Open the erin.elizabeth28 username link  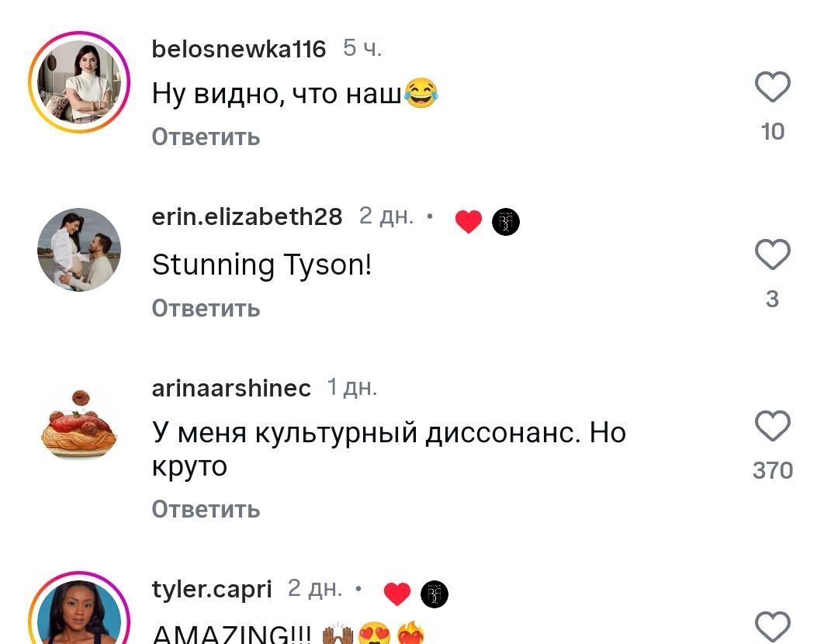247,217
